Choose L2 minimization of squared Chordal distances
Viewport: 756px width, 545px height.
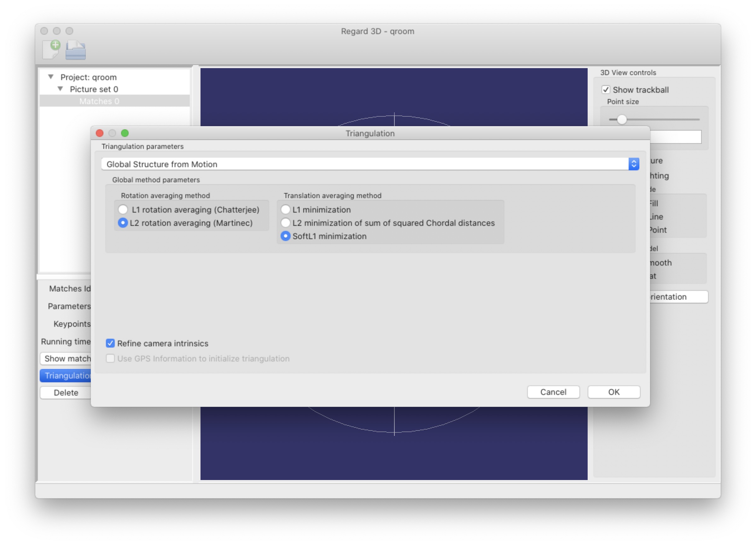(285, 223)
